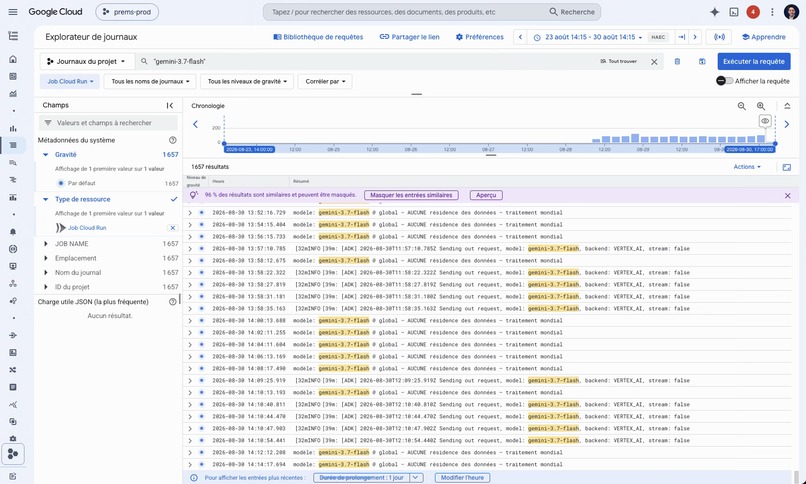Image resolution: width=806 pixels, height=484 pixels.
Task: Focus the query field containing gemini-3.7-flash
Action: [x=372, y=62]
